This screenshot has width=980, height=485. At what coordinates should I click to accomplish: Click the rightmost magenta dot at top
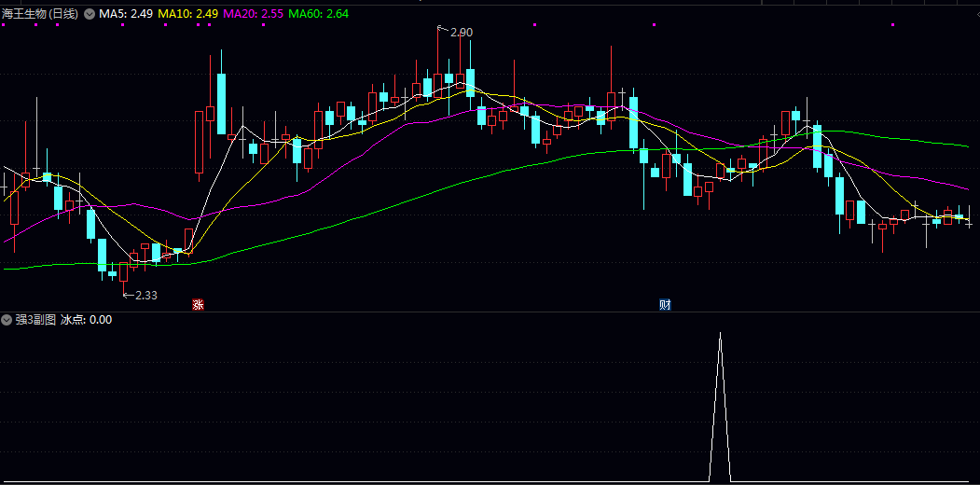891,25
